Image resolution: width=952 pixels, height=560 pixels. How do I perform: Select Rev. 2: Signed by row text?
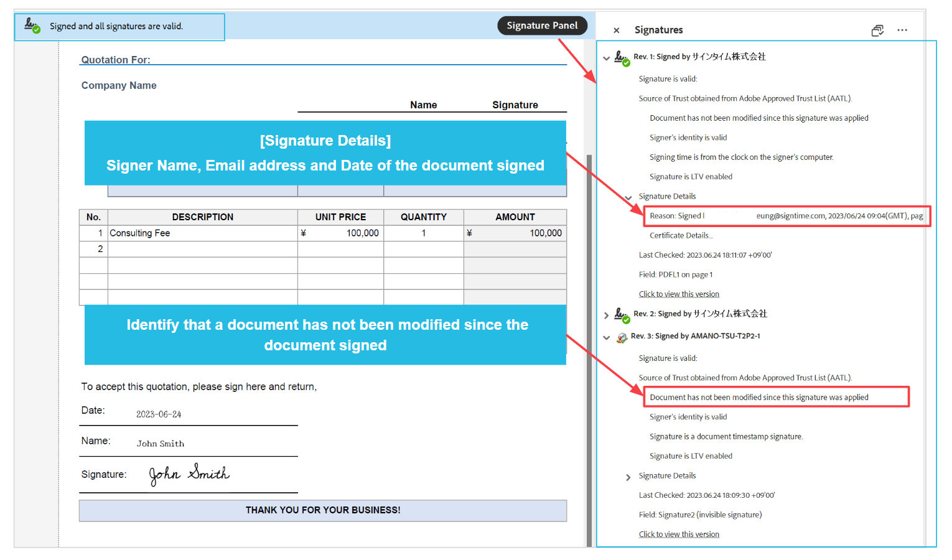(x=700, y=314)
